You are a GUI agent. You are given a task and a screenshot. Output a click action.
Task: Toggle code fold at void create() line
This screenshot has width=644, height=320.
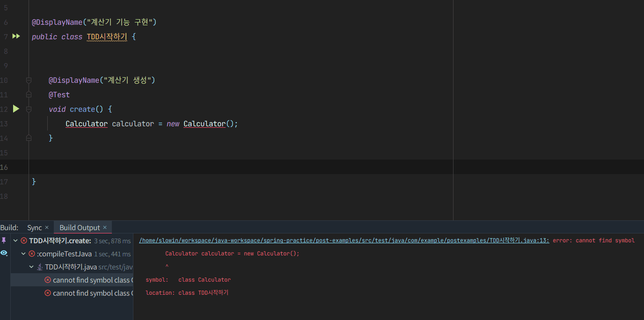29,109
